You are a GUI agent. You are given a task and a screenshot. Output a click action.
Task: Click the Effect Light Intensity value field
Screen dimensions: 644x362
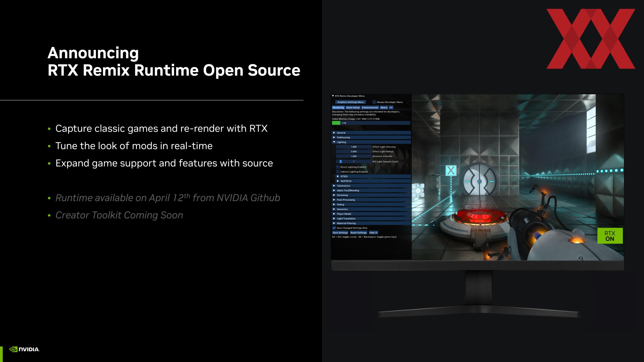[354, 147]
